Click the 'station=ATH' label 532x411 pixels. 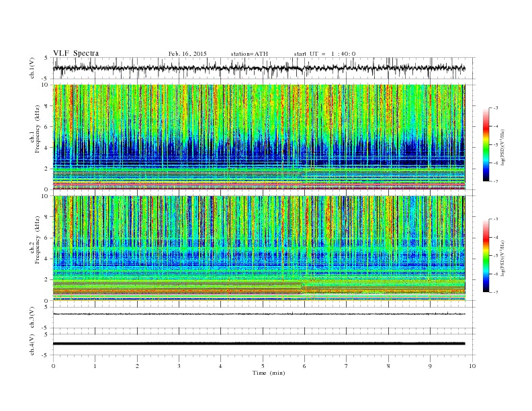point(249,54)
